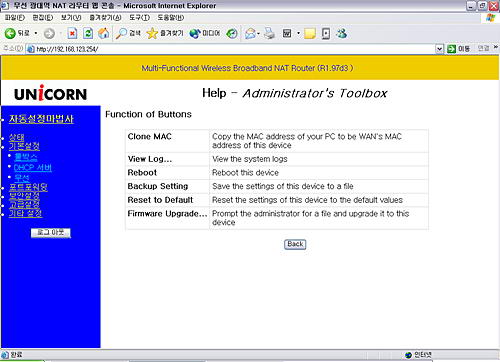
Task: Click the green Go arrow button
Action: 451,49
